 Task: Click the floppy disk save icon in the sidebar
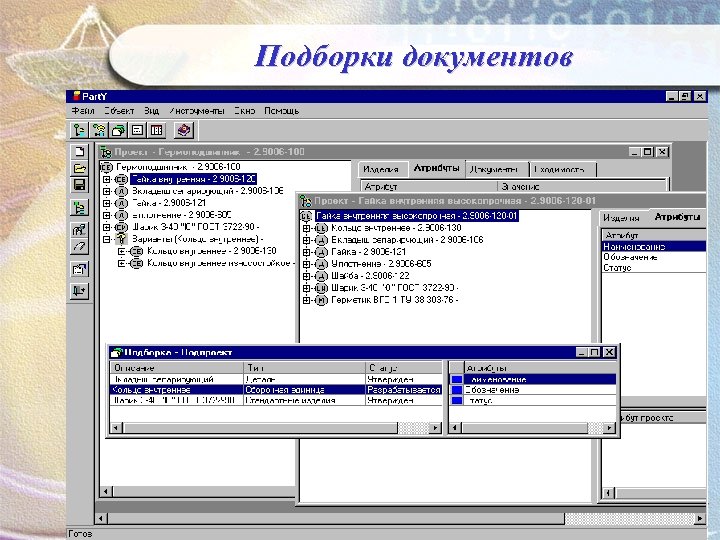point(79,186)
